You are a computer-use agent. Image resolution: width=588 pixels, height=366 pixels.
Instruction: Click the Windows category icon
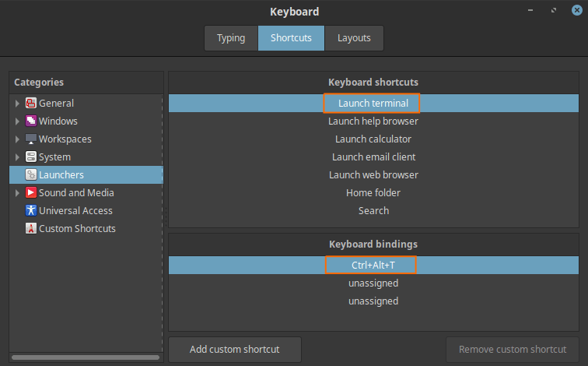(31, 121)
